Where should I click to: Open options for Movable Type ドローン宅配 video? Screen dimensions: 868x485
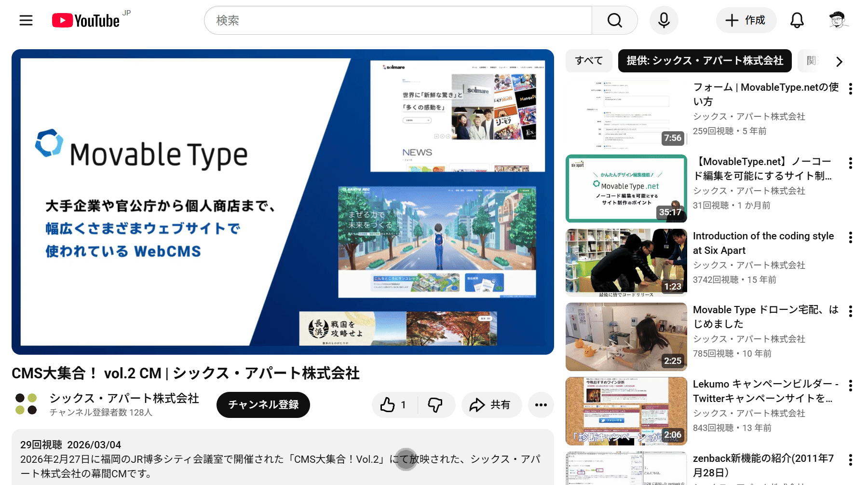[850, 311]
